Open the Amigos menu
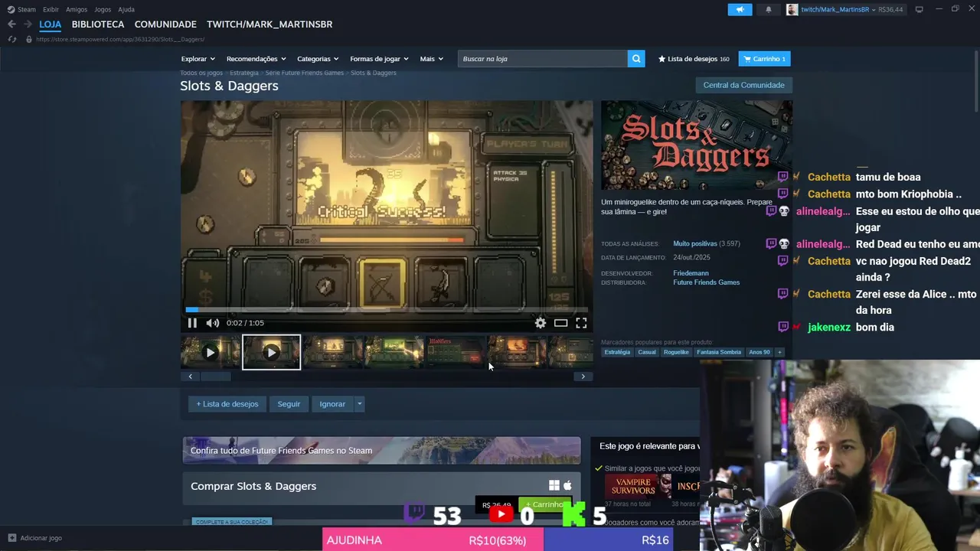The width and height of the screenshot is (980, 551). [x=77, y=9]
